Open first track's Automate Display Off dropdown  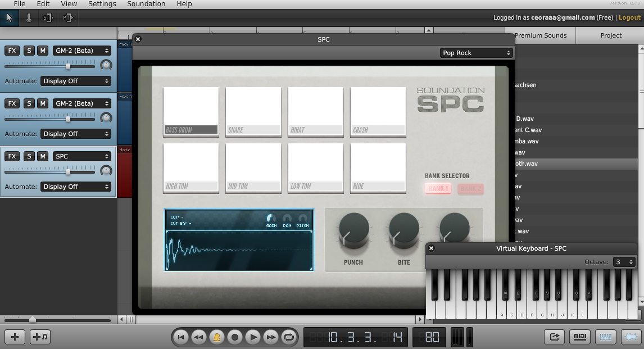point(75,81)
